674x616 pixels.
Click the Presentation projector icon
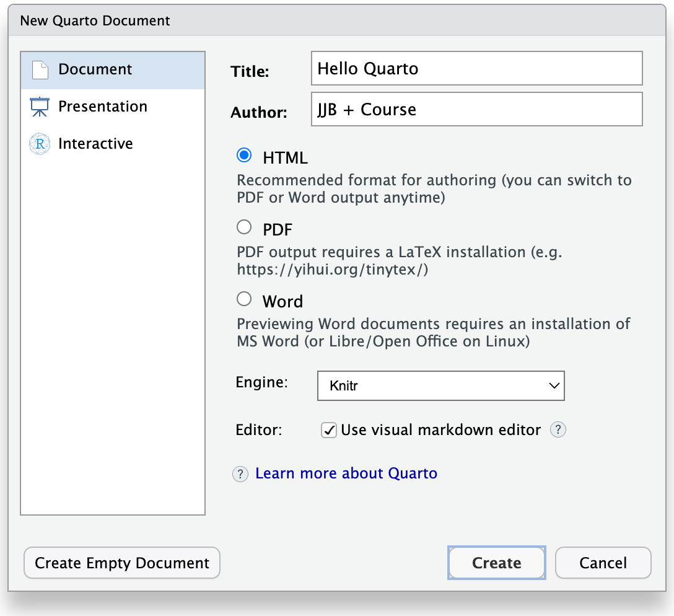40,106
